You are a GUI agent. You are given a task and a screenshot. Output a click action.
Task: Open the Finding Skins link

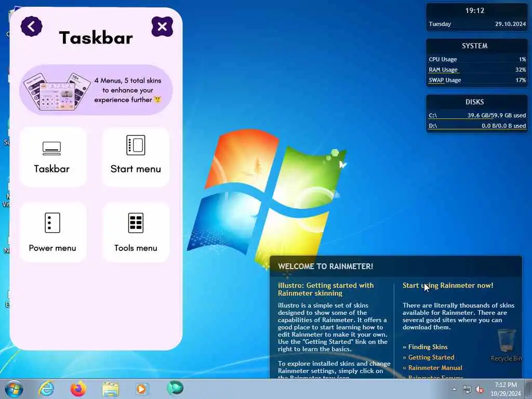click(x=428, y=347)
